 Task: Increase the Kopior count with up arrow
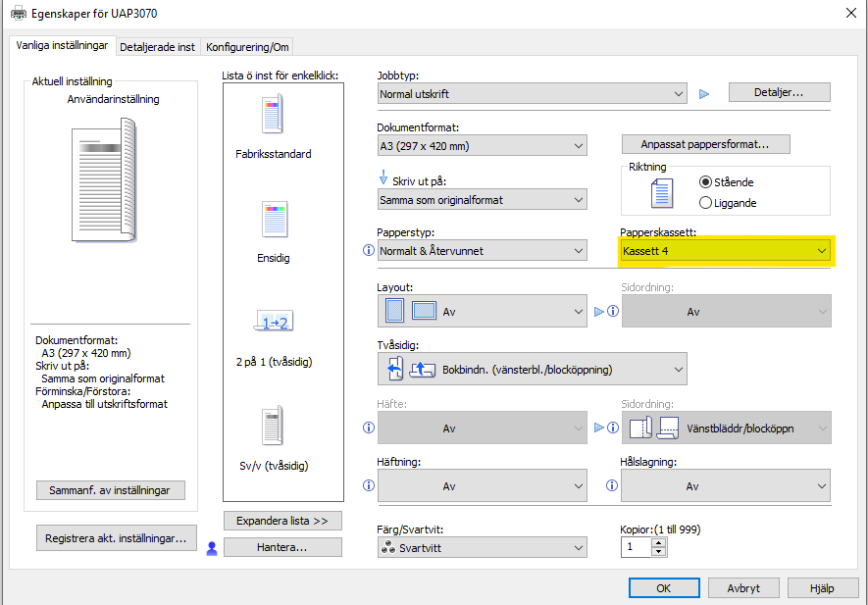click(658, 541)
